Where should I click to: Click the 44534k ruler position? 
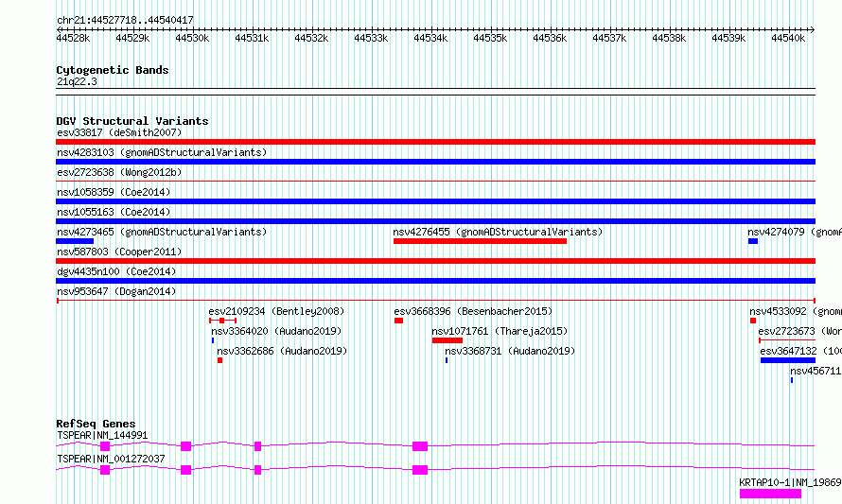tap(430, 38)
